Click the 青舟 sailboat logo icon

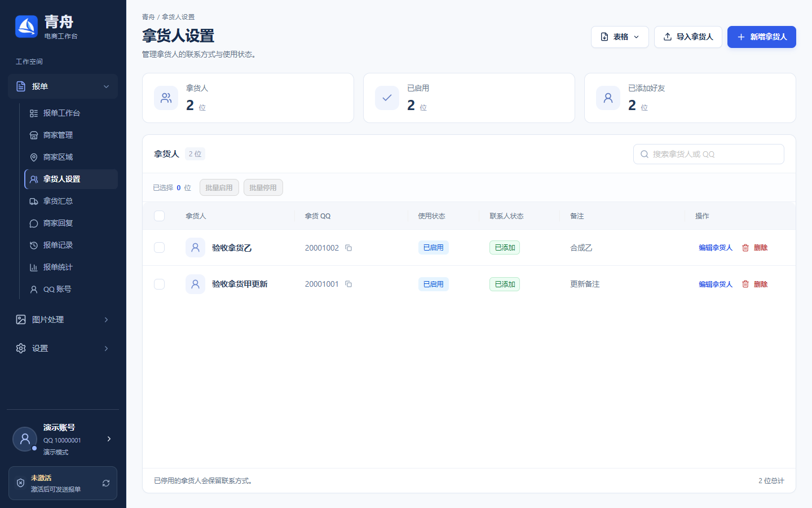tap(27, 27)
